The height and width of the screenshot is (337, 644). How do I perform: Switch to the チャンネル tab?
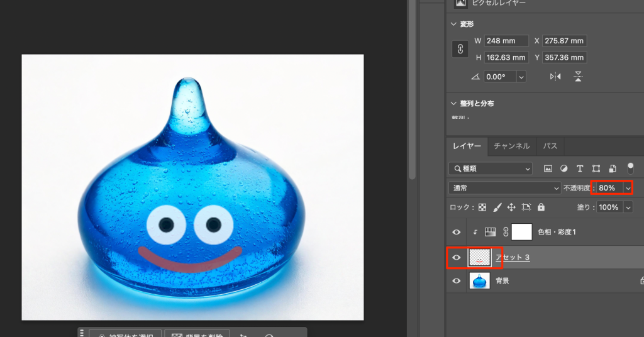511,146
